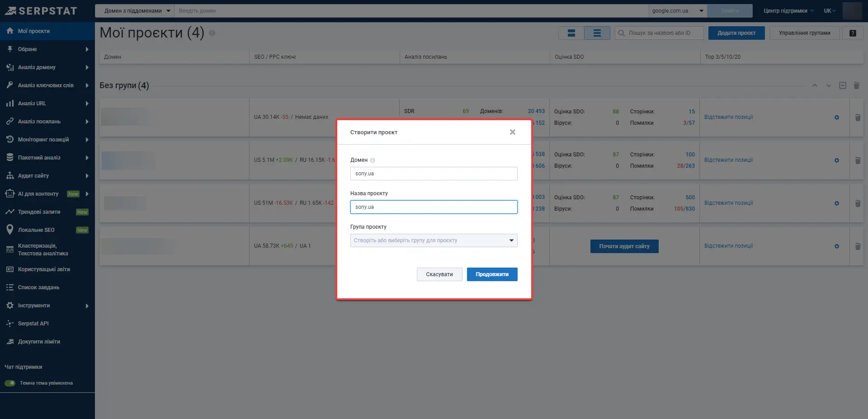This screenshot has width=868, height=419.
Task: Open the Центр підтримки dropdown
Action: coord(789,11)
